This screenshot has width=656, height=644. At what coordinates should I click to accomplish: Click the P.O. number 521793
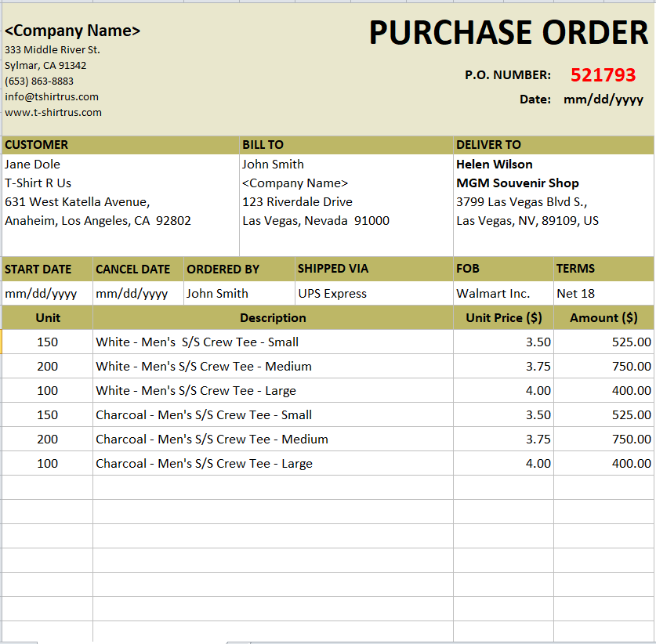[x=602, y=75]
